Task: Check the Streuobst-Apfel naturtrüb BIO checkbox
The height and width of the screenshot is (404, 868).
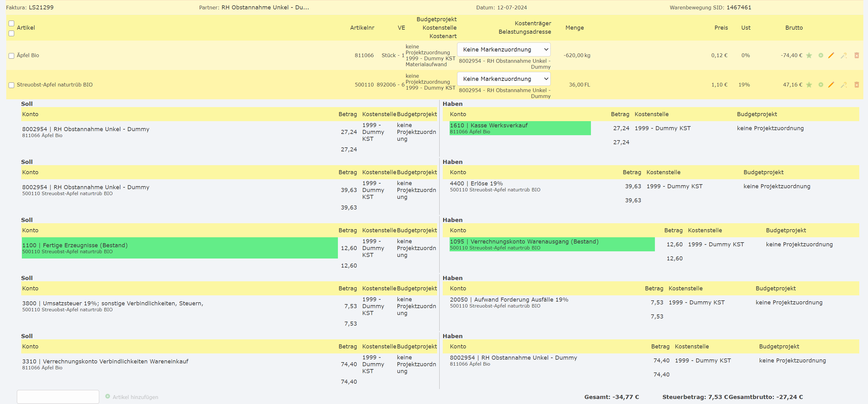Action: 12,85
